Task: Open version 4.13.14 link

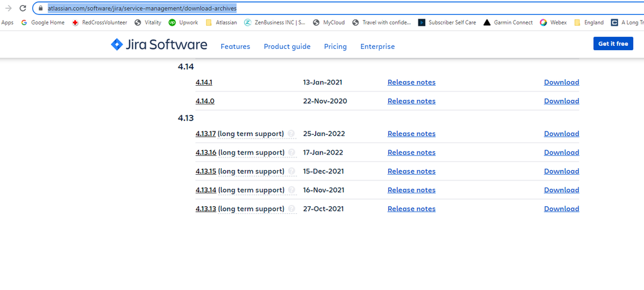Action: point(206,189)
